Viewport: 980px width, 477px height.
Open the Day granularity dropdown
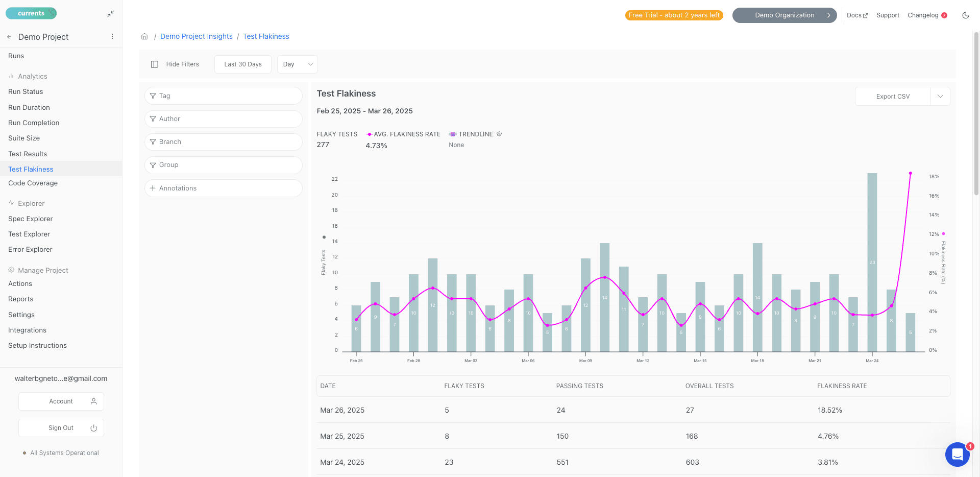(298, 64)
